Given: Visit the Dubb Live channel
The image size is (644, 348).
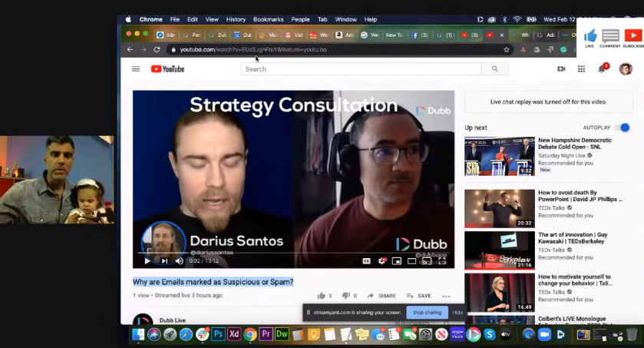Looking at the screenshot, I should point(172,320).
